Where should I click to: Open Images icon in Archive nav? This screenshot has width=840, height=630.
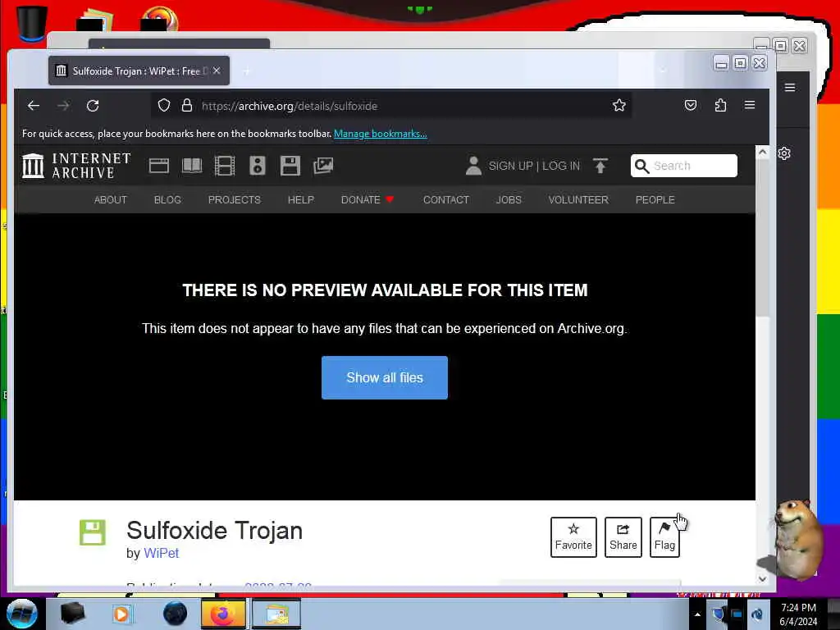pos(323,166)
